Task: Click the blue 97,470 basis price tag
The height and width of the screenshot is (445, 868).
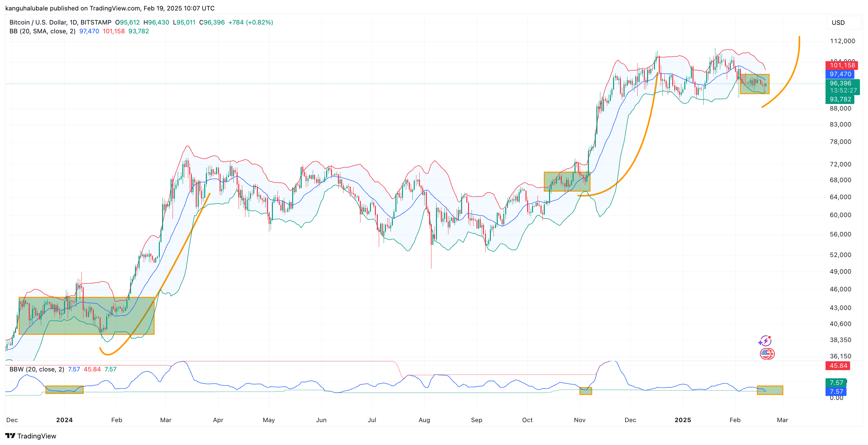Action: (840, 74)
